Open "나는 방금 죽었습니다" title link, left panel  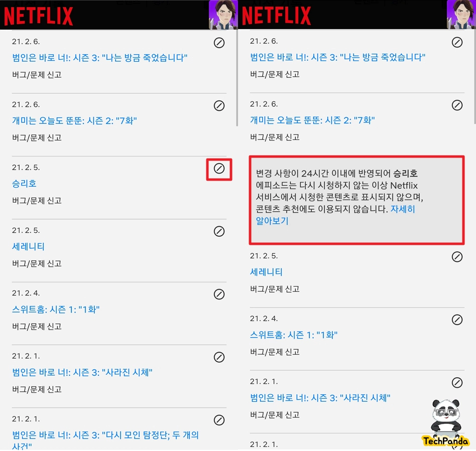pyautogui.click(x=99, y=58)
